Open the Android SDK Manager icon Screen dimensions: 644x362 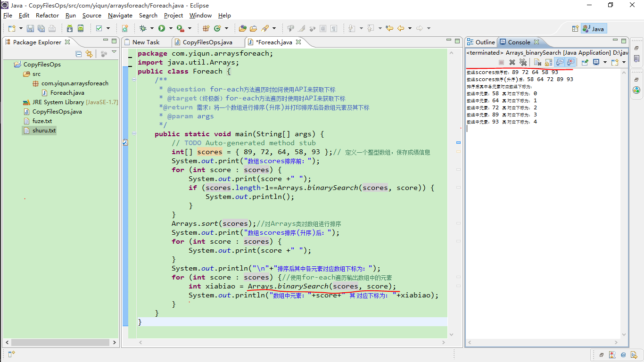[70, 28]
